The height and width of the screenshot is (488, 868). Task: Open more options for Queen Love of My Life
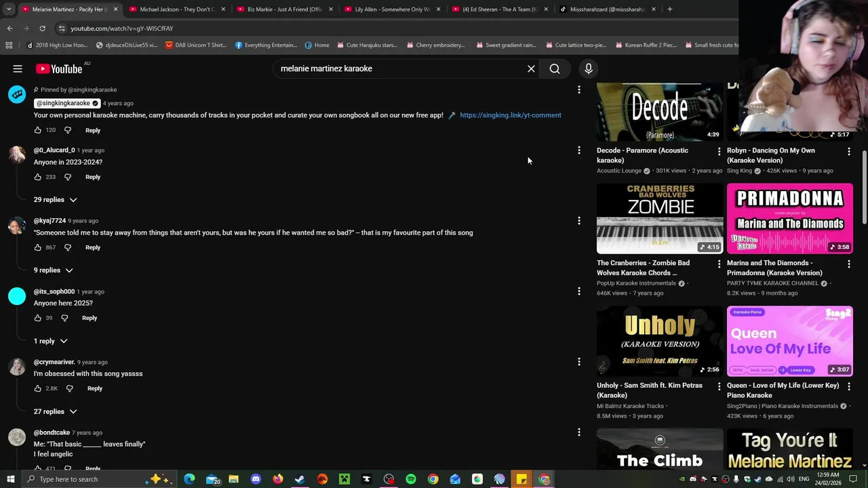[849, 386]
